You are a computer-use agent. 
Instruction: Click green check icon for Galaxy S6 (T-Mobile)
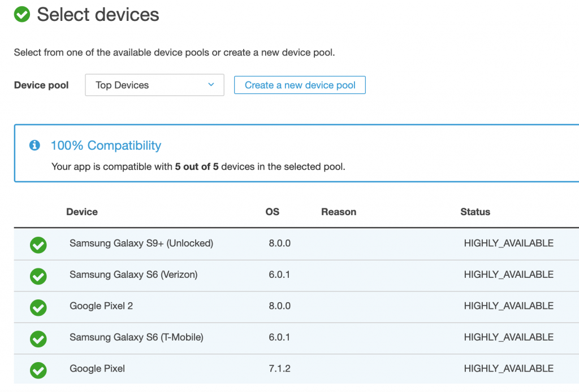[38, 339]
